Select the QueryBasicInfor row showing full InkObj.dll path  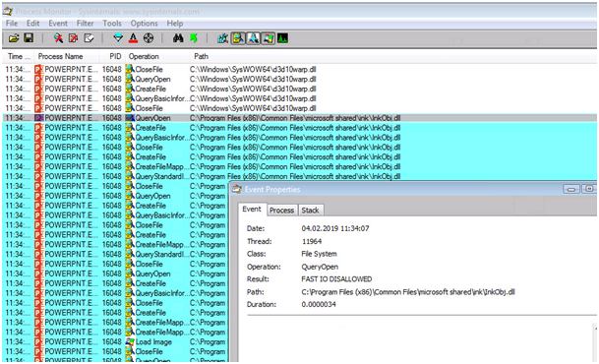pos(299,138)
